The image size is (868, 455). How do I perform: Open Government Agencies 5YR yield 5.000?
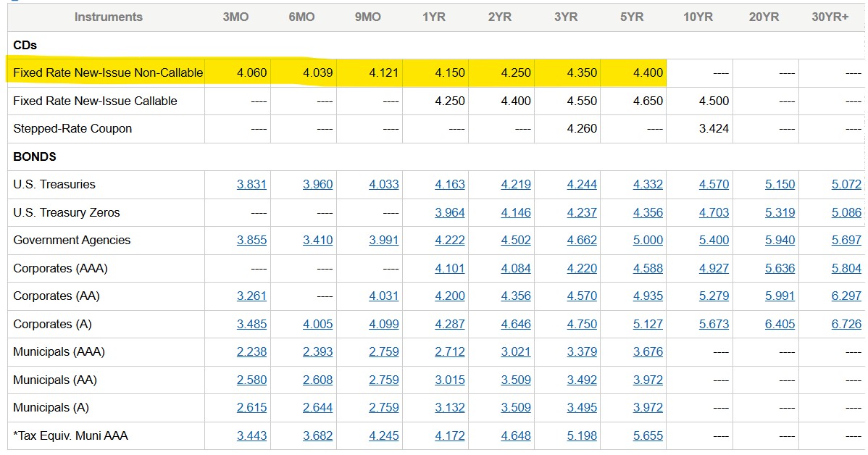coord(648,241)
